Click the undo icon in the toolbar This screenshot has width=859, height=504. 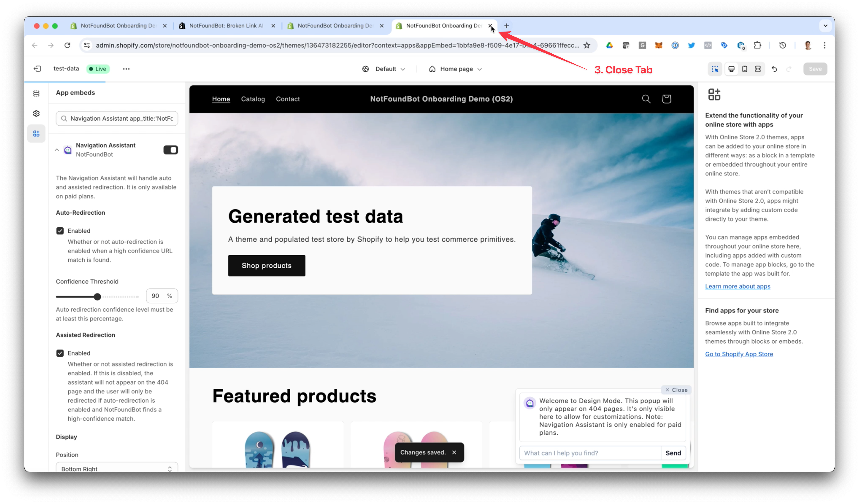(774, 69)
